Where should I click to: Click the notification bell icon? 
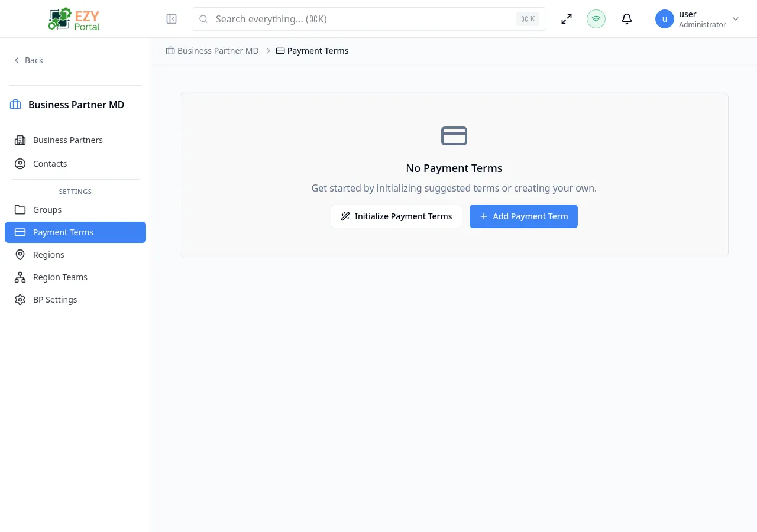627,19
